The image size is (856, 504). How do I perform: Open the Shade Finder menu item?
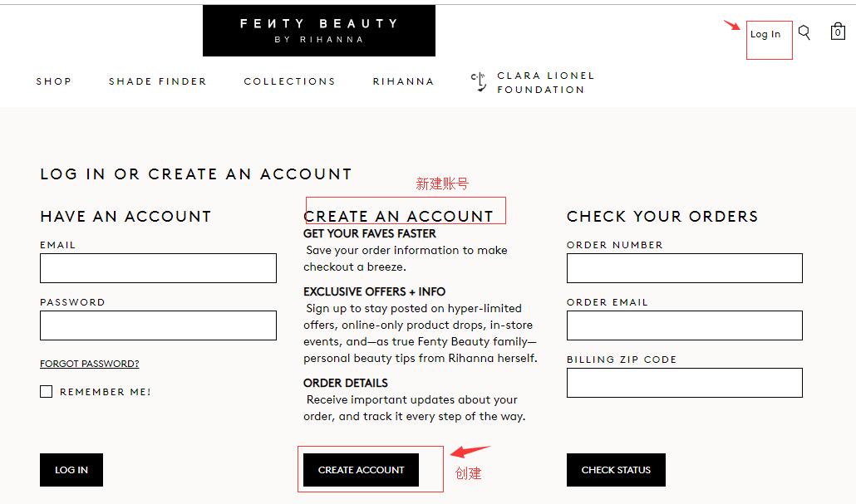tap(157, 81)
